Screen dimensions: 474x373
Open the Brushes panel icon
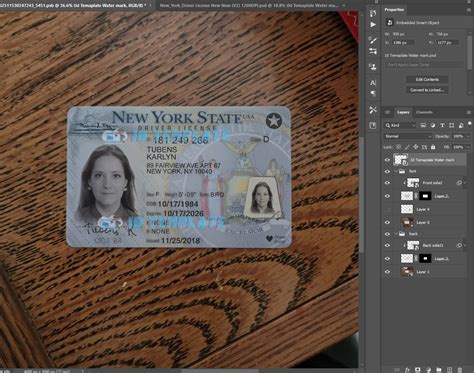[x=373, y=40]
